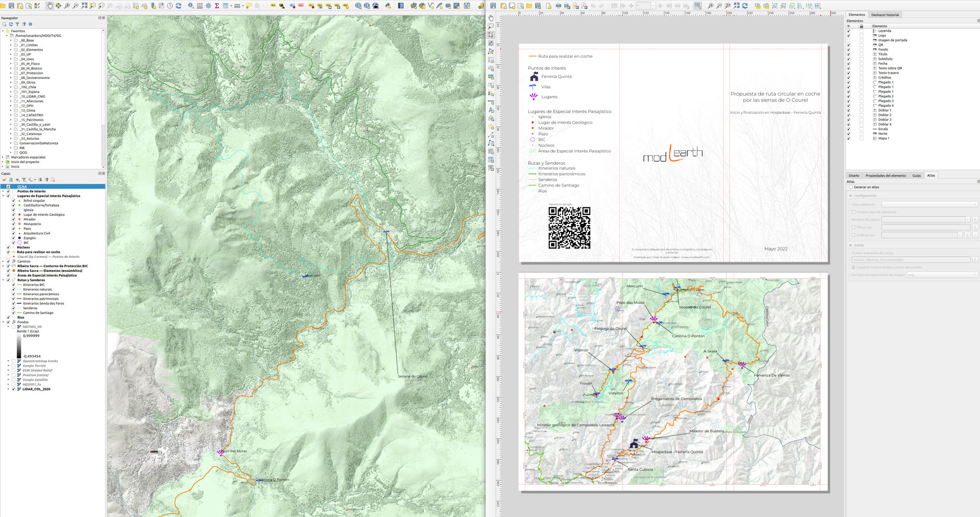Expand the Marcadores espaciales node
The height and width of the screenshot is (517, 980).
click(3, 157)
